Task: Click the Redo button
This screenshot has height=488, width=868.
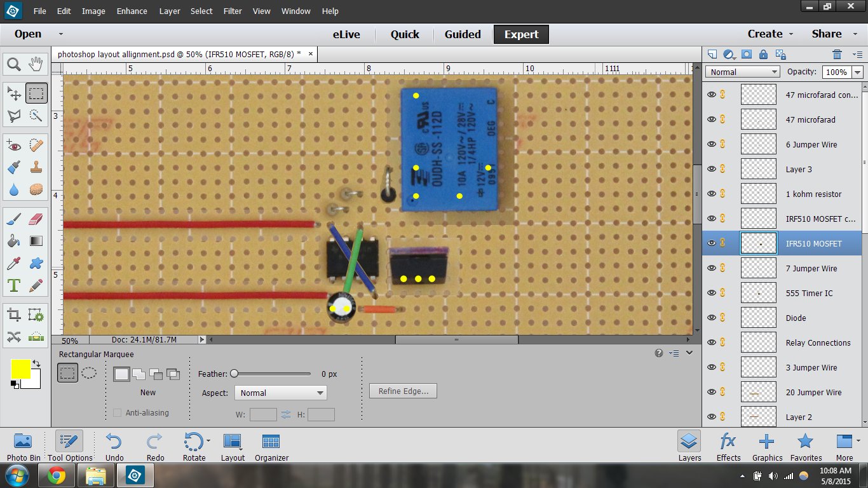Action: point(155,446)
